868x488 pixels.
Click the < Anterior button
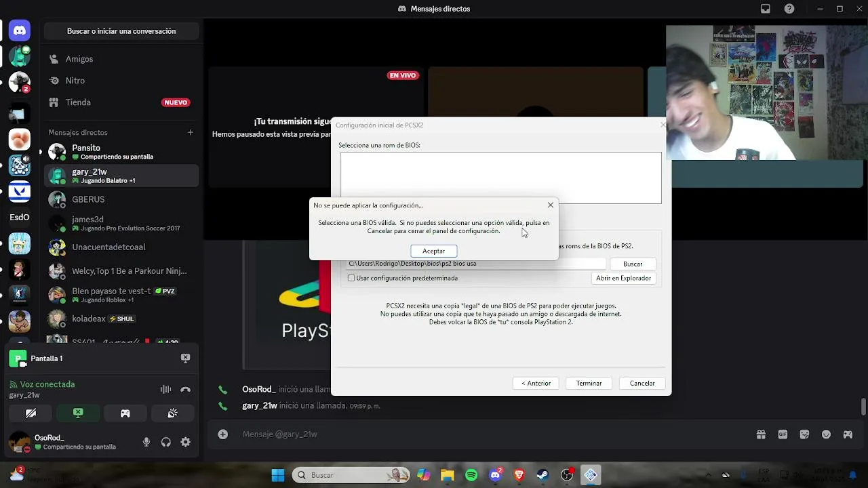pos(536,383)
